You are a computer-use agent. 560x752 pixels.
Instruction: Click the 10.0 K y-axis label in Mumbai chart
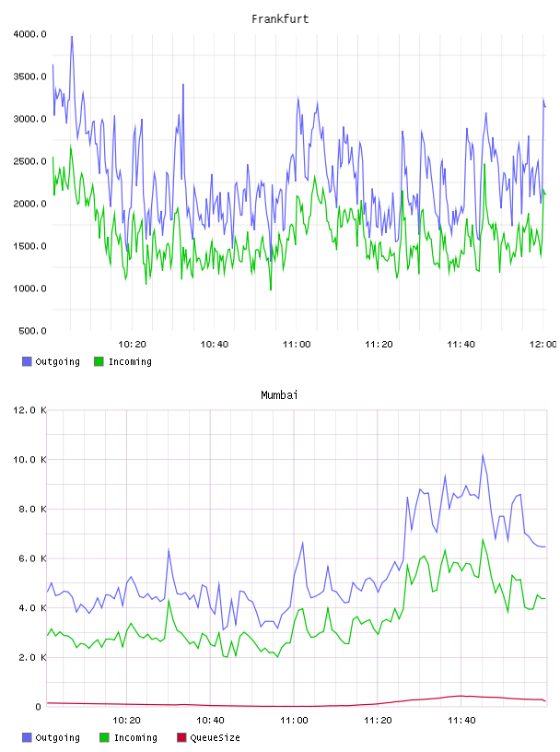coord(29,460)
